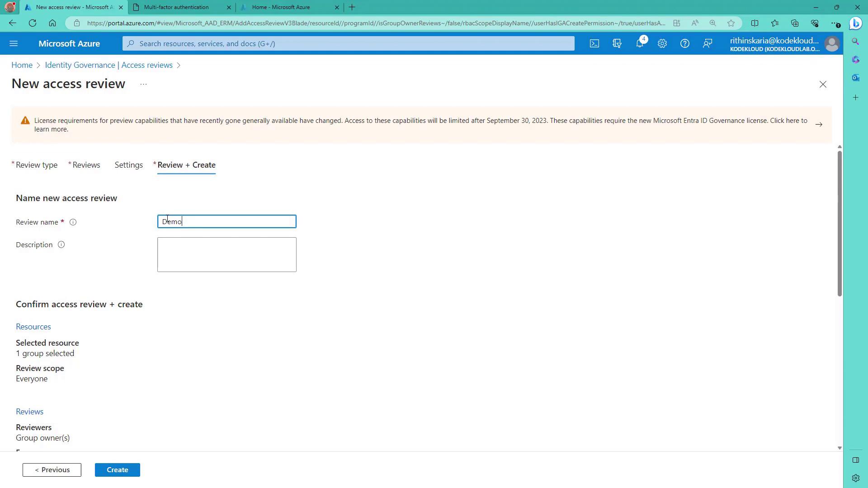Click the Description info icon
This screenshot has height=488, width=868.
point(61,245)
